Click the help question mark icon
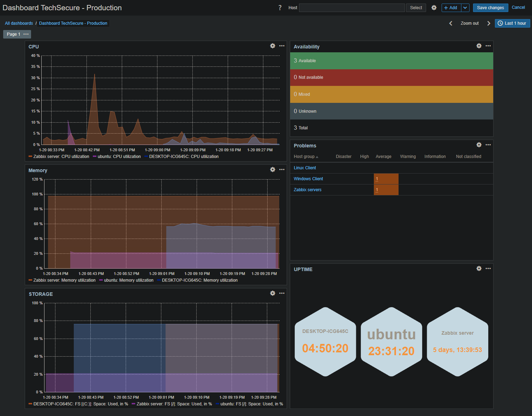 [x=280, y=8]
